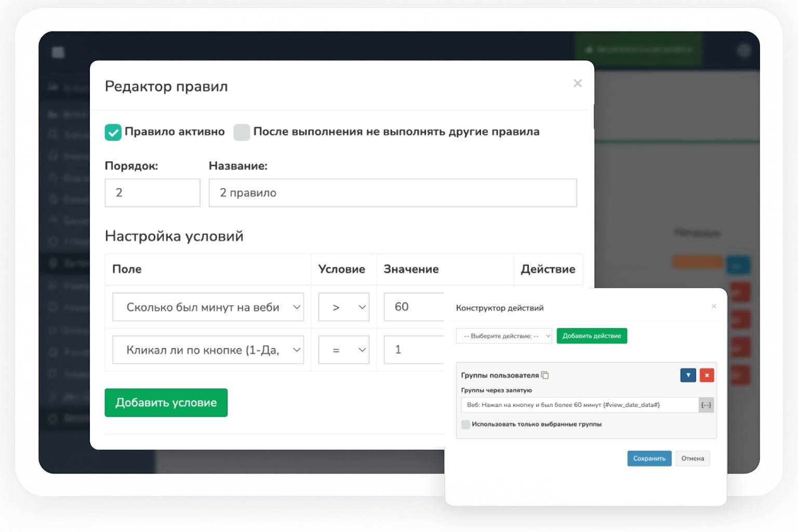Click the app logo icon in the top-left corner
798x532 pixels.
click(x=57, y=52)
